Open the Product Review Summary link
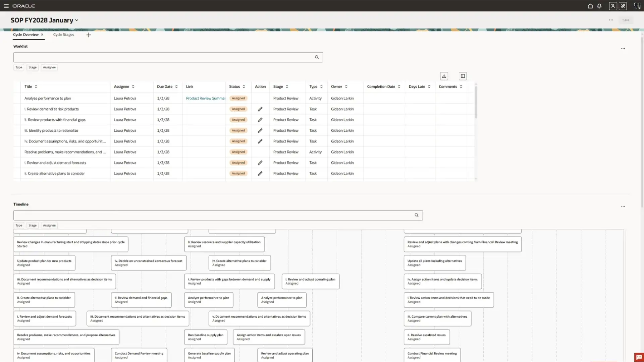The height and width of the screenshot is (362, 644). [x=205, y=99]
